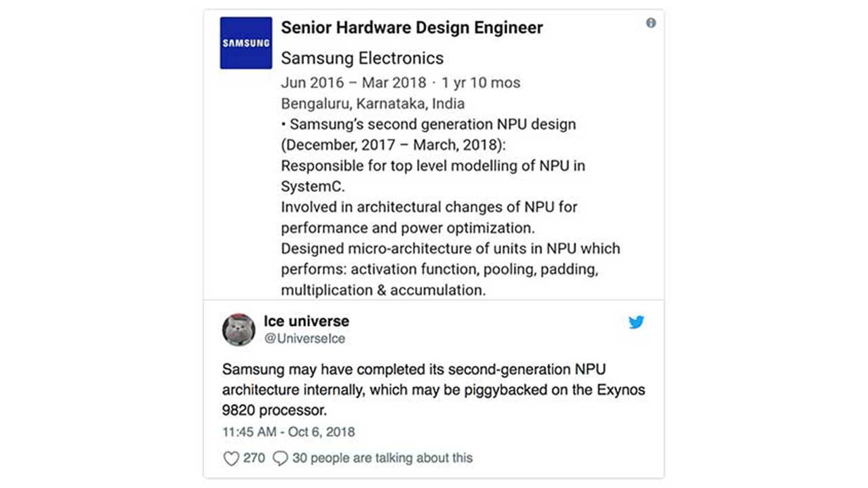Click multiplication & accumulation text line
This screenshot has height=488, width=868.
(x=384, y=290)
